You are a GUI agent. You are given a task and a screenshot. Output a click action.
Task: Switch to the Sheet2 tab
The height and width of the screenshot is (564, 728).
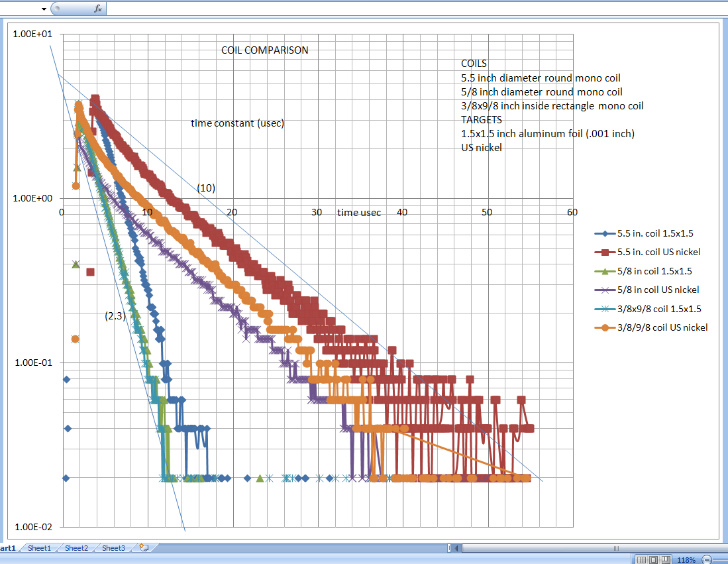tap(76, 548)
